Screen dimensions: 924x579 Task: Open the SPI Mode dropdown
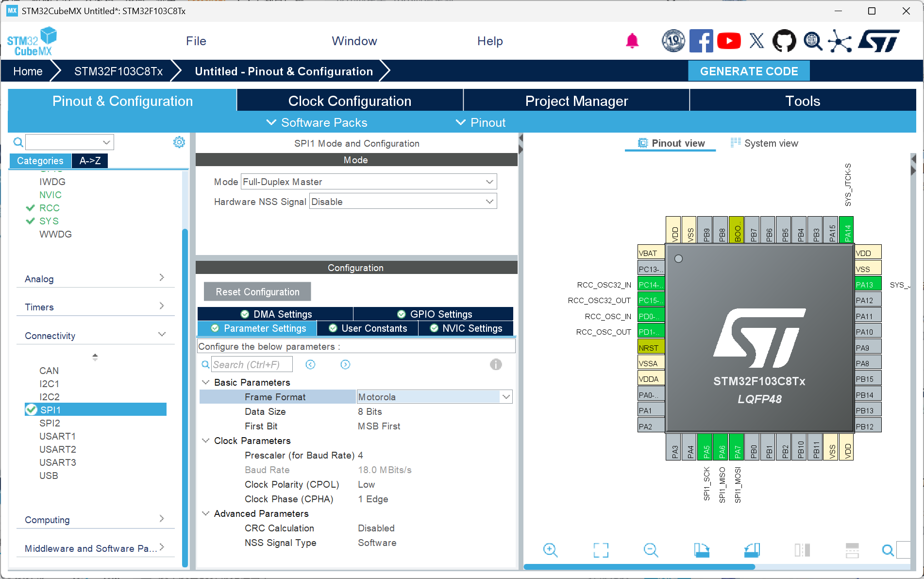(x=369, y=182)
